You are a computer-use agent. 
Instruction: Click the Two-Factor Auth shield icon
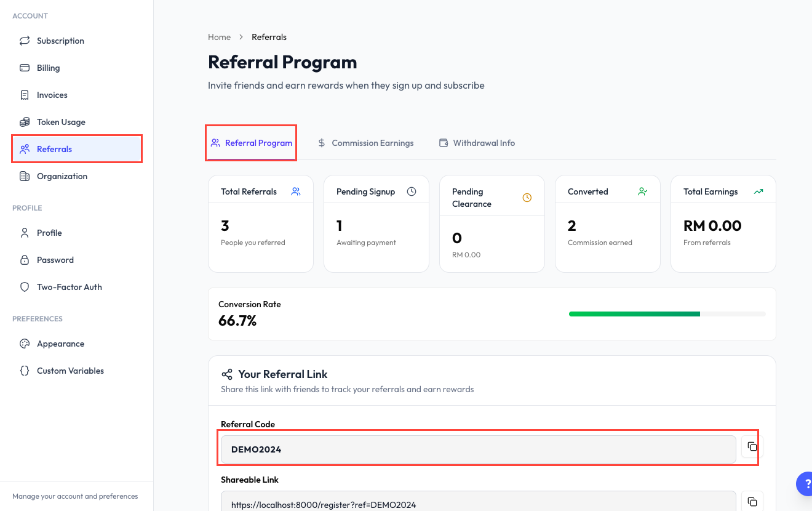coord(25,287)
